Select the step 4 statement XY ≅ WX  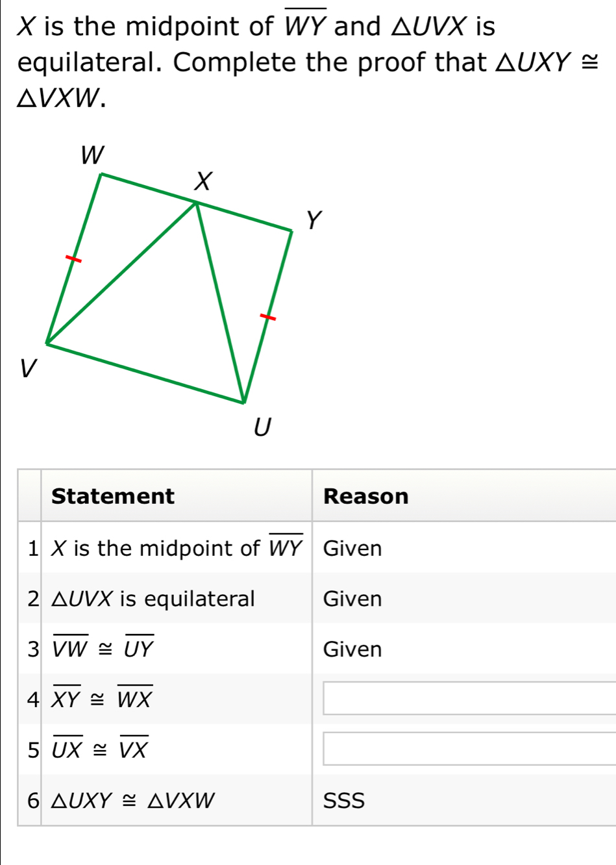(103, 699)
